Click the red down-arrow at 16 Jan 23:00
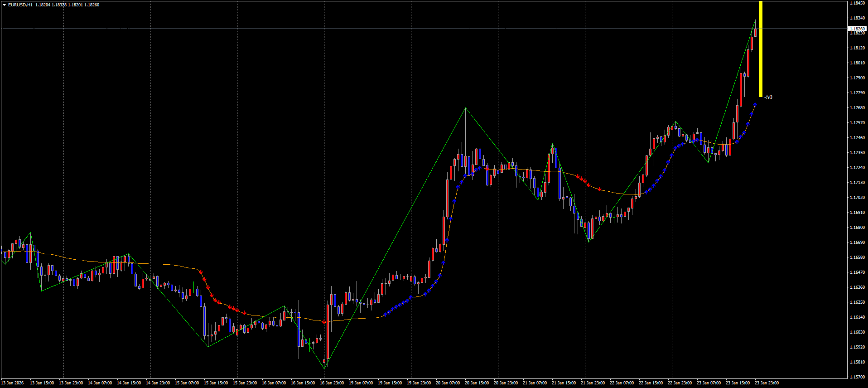868x388 pixels. coord(324,322)
